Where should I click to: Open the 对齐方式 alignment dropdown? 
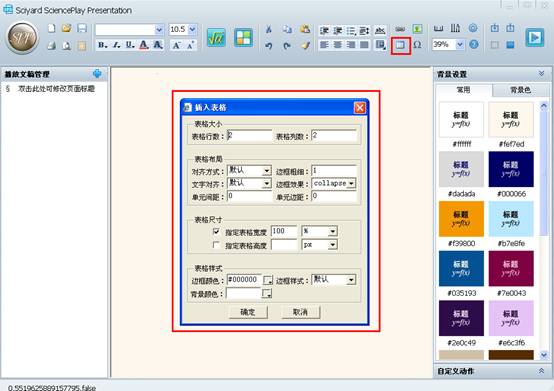pyautogui.click(x=266, y=171)
